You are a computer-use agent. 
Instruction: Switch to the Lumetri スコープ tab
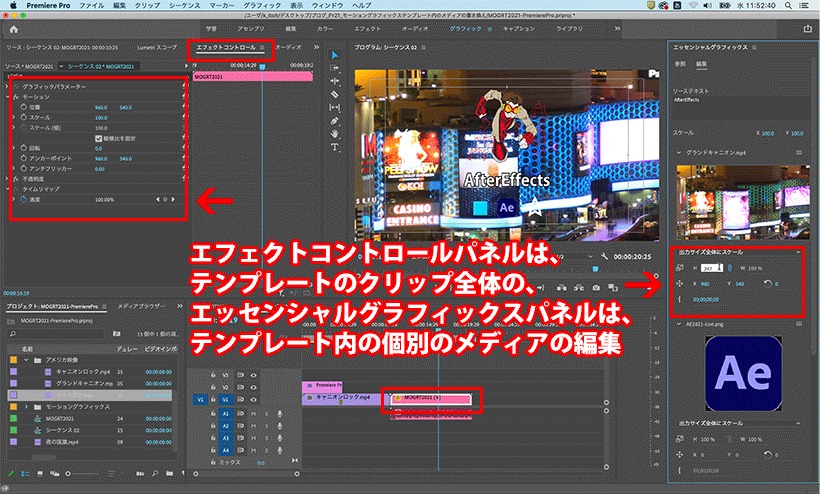coord(157,48)
